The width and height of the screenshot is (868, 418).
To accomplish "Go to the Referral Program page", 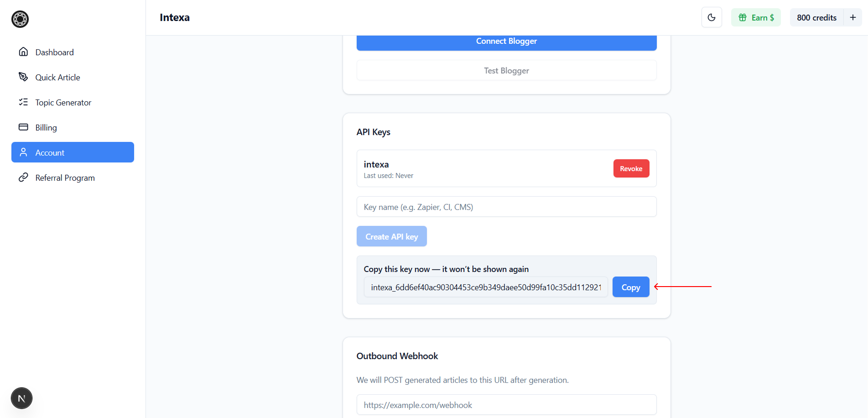I will click(x=65, y=178).
